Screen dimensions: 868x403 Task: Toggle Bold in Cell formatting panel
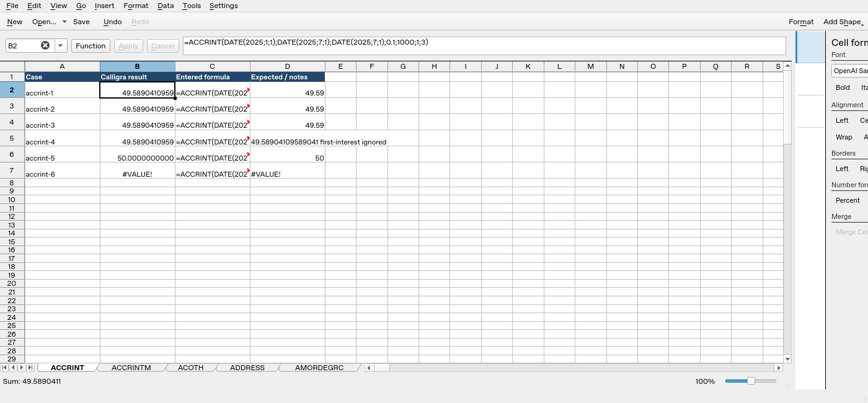[x=843, y=87]
